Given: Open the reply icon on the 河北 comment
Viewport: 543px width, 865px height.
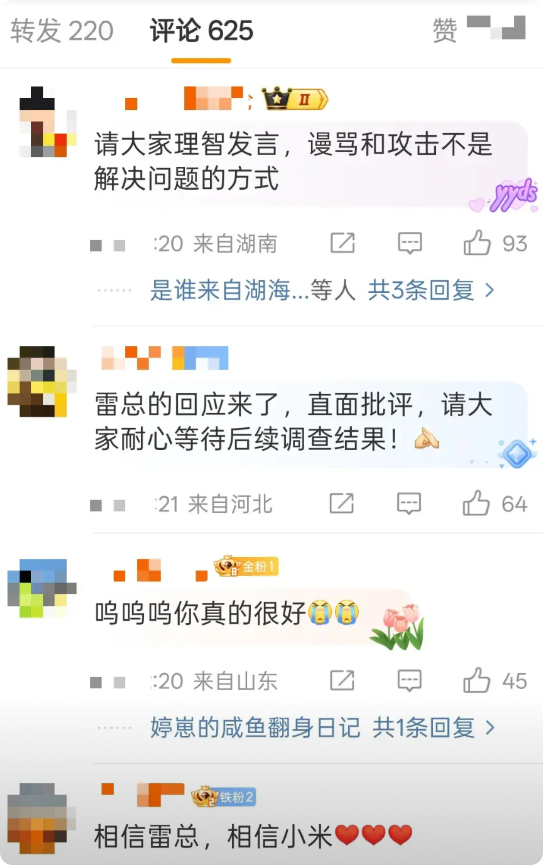Looking at the screenshot, I should point(409,504).
